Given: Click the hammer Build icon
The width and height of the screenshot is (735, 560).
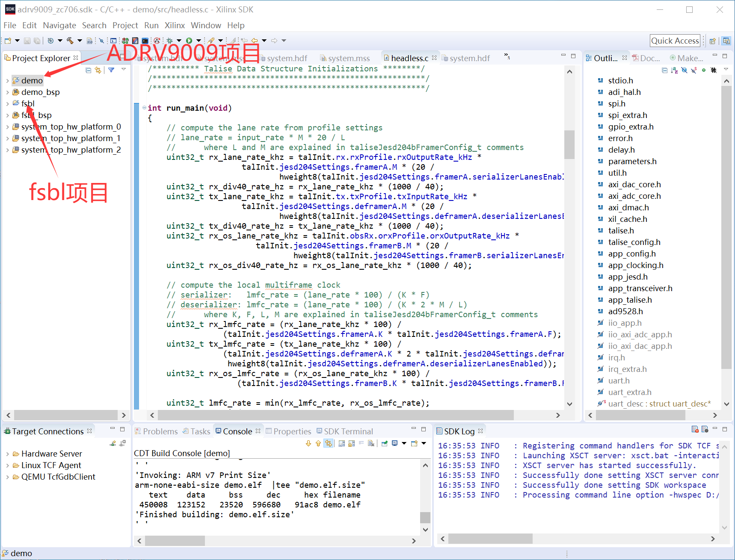Looking at the screenshot, I should tap(70, 41).
